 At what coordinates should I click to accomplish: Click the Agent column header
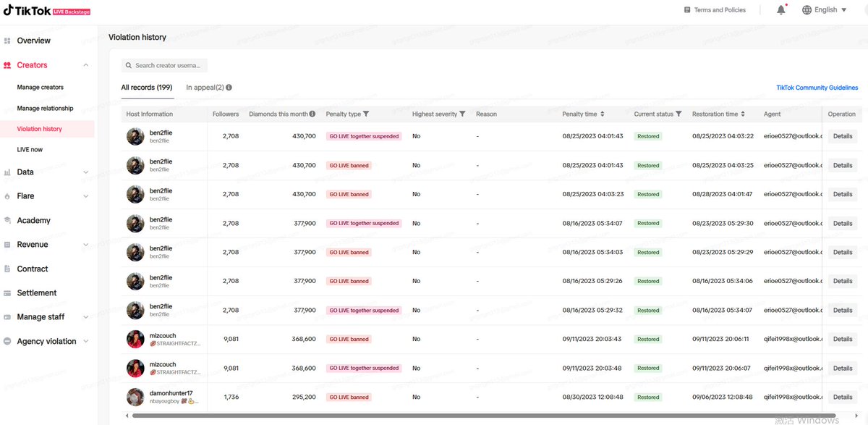(x=773, y=114)
